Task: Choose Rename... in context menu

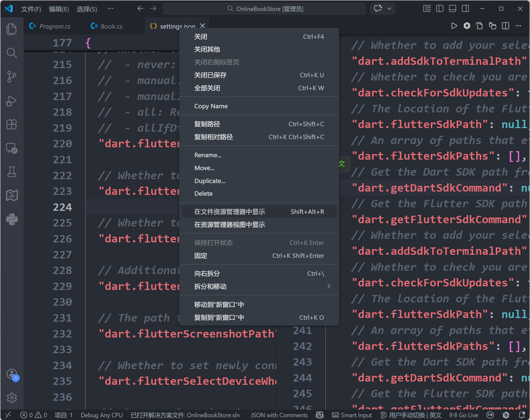Action: click(259, 155)
